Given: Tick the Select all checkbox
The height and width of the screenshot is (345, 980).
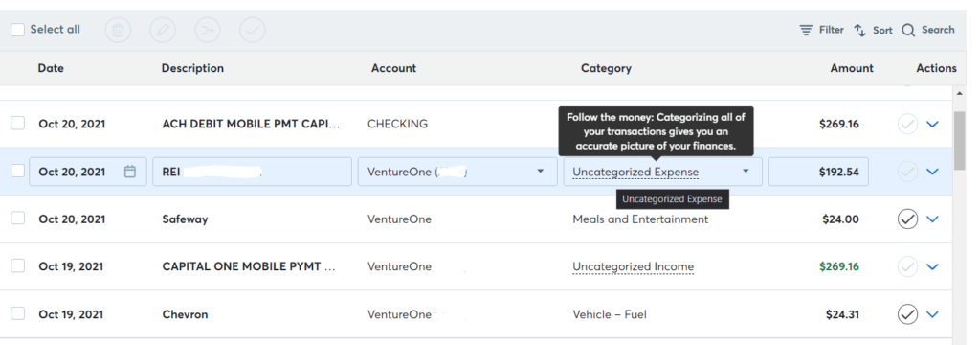Looking at the screenshot, I should (x=17, y=30).
